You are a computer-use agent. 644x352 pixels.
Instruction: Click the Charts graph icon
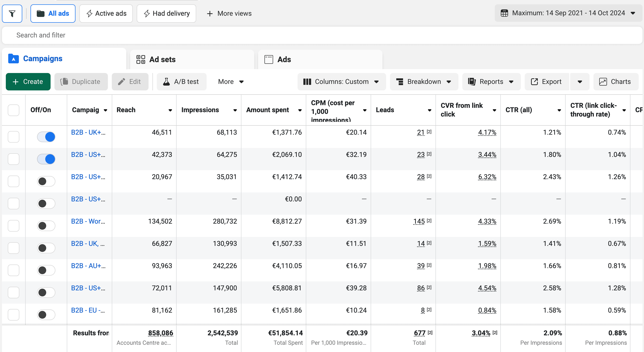click(603, 82)
